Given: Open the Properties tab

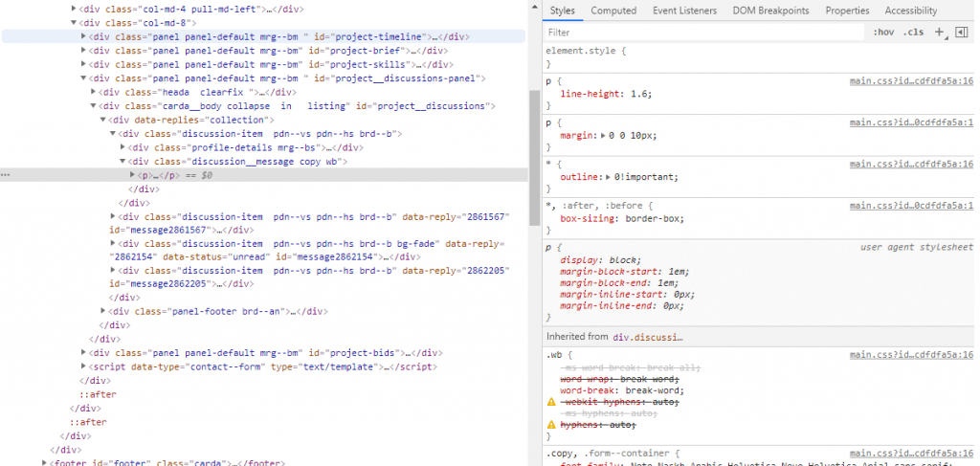Looking at the screenshot, I should 847,11.
